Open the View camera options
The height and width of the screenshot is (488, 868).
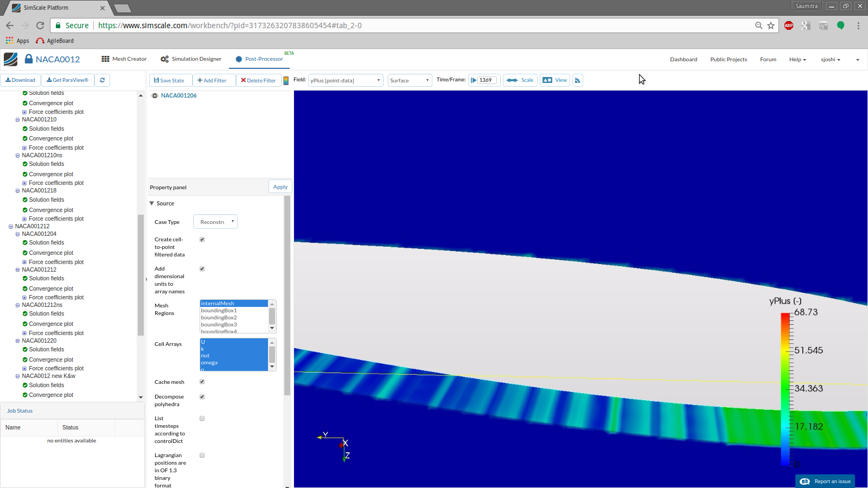554,80
